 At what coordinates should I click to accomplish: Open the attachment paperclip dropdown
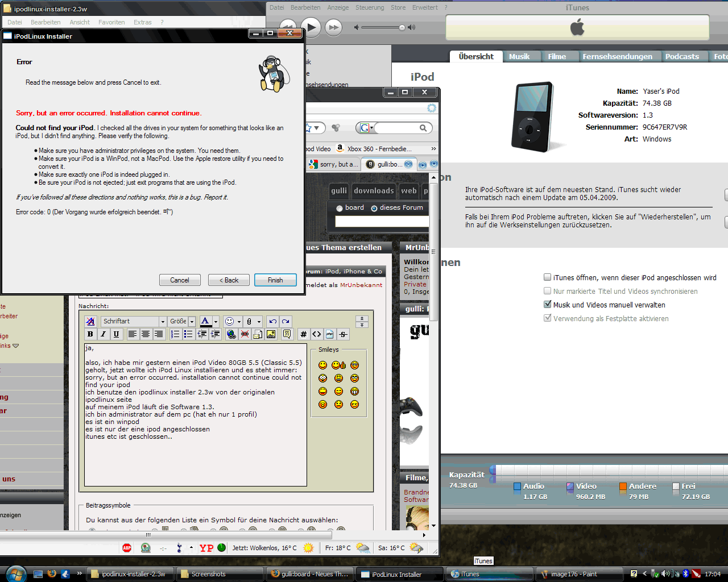(259, 322)
